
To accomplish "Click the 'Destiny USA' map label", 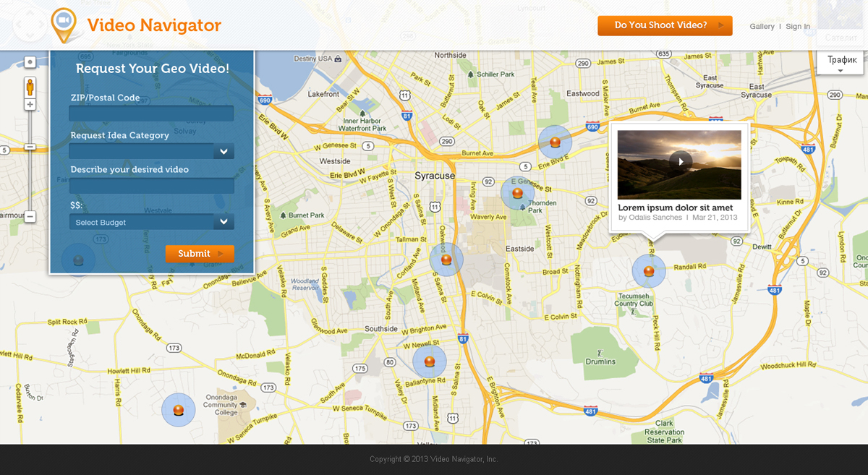I will click(312, 59).
